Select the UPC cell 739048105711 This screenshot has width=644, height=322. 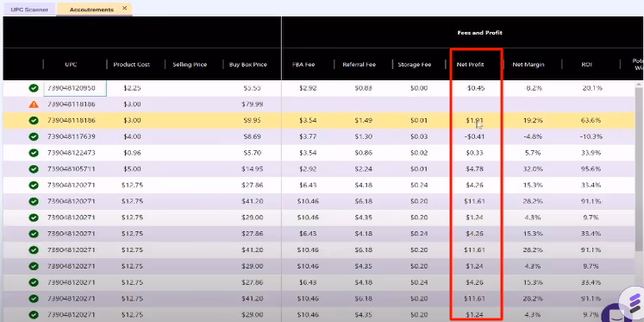(x=72, y=169)
